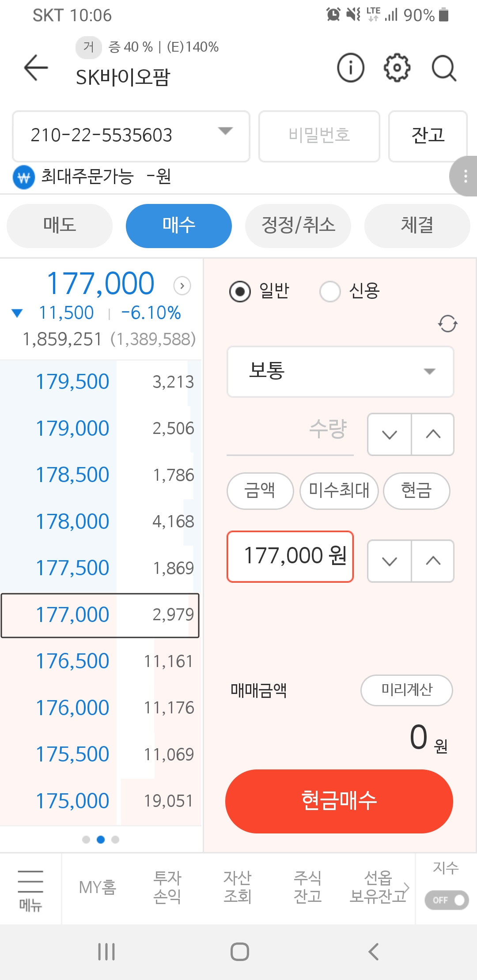Tap Android recent apps button
The height and width of the screenshot is (980, 477).
tap(106, 952)
